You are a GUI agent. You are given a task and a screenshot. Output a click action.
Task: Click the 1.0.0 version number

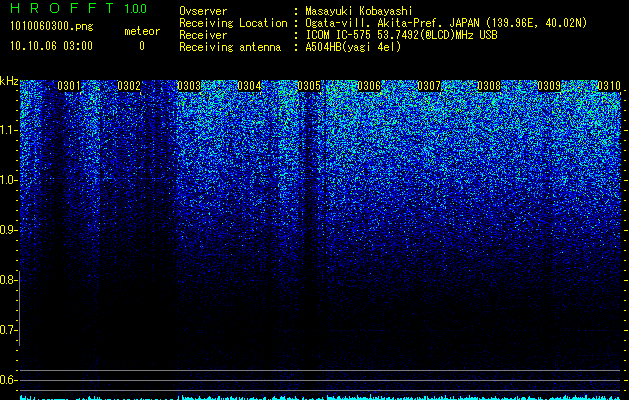(136, 9)
